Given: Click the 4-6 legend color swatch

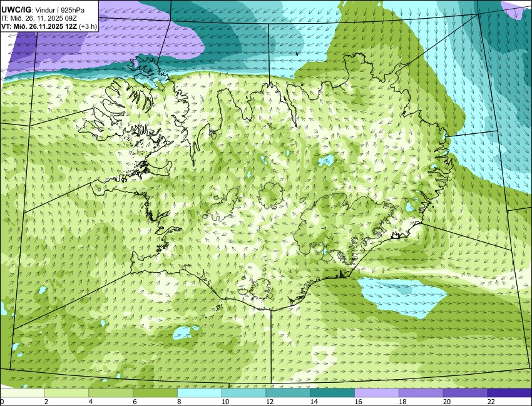Looking at the screenshot, I should [x=111, y=393].
